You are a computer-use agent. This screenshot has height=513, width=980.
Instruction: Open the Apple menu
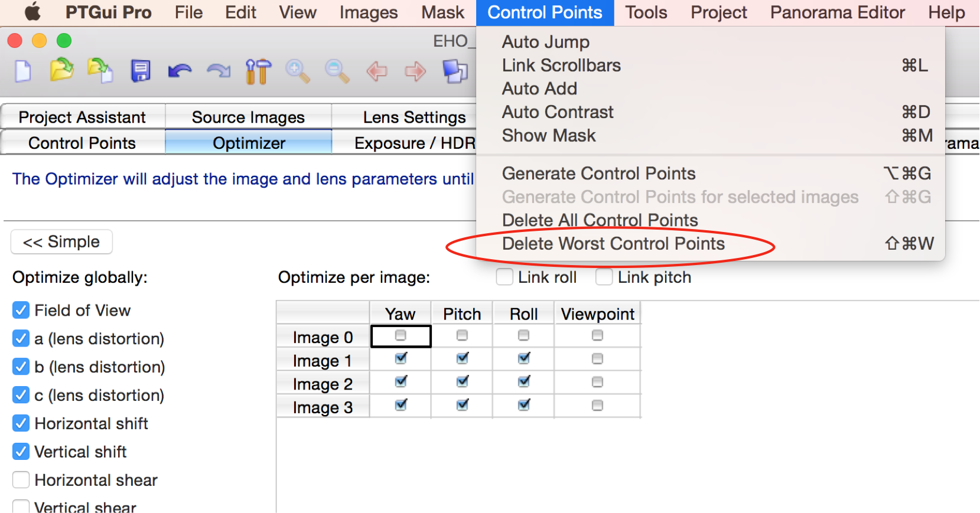pos(33,12)
